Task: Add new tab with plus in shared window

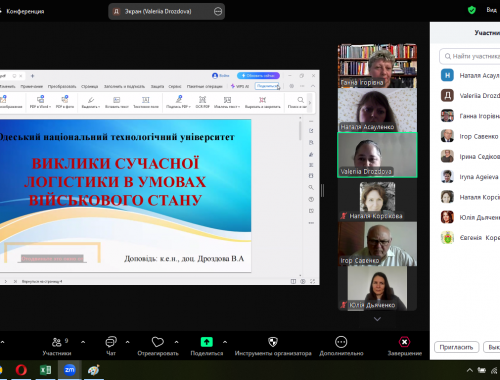Action: click(32, 76)
